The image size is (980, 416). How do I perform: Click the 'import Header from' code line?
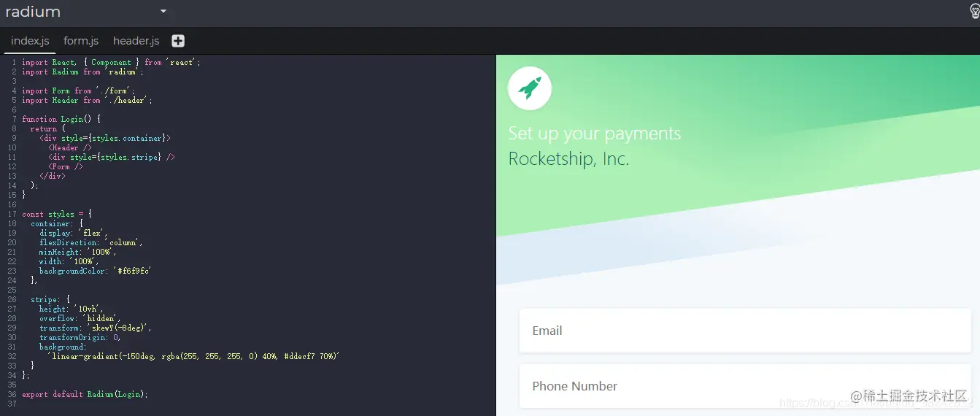click(x=87, y=101)
